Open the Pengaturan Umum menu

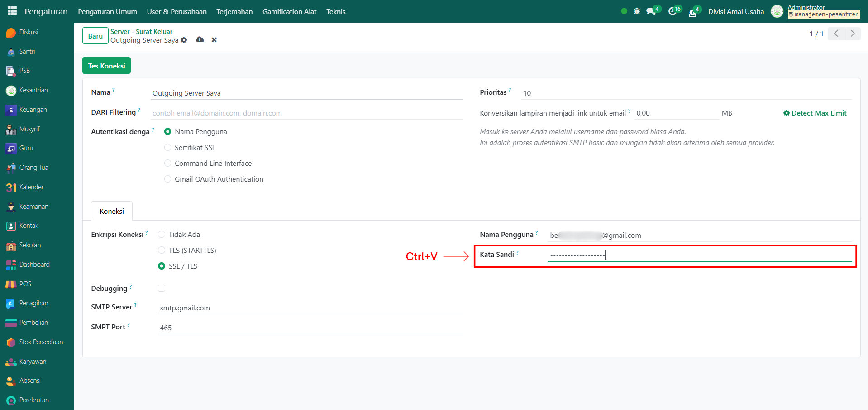(x=107, y=11)
